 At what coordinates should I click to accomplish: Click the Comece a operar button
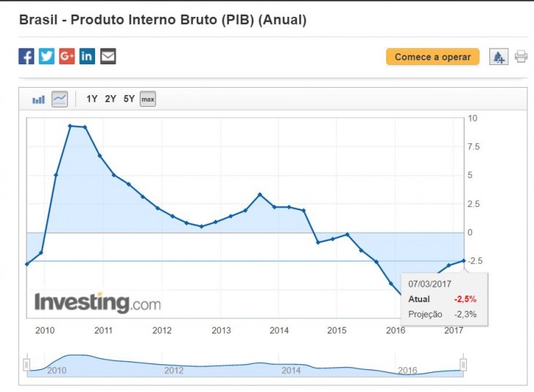point(432,57)
